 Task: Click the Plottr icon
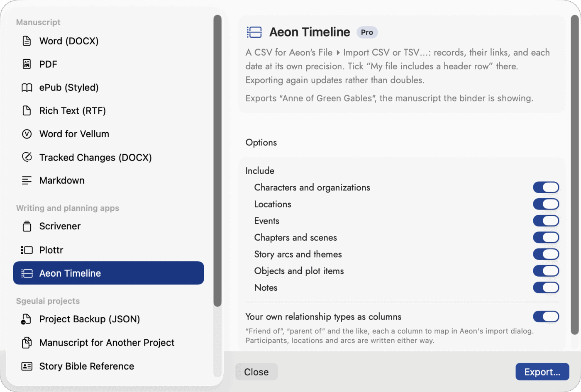(27, 250)
